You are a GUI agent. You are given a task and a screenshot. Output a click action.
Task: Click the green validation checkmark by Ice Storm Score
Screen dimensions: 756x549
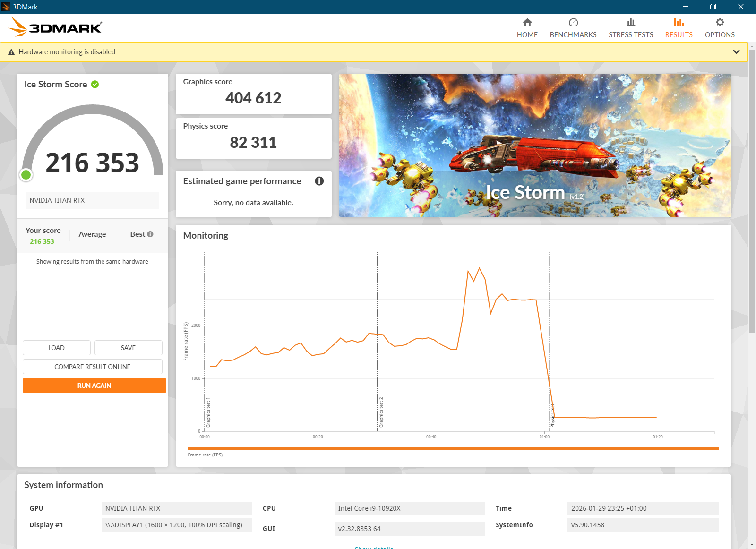(95, 84)
